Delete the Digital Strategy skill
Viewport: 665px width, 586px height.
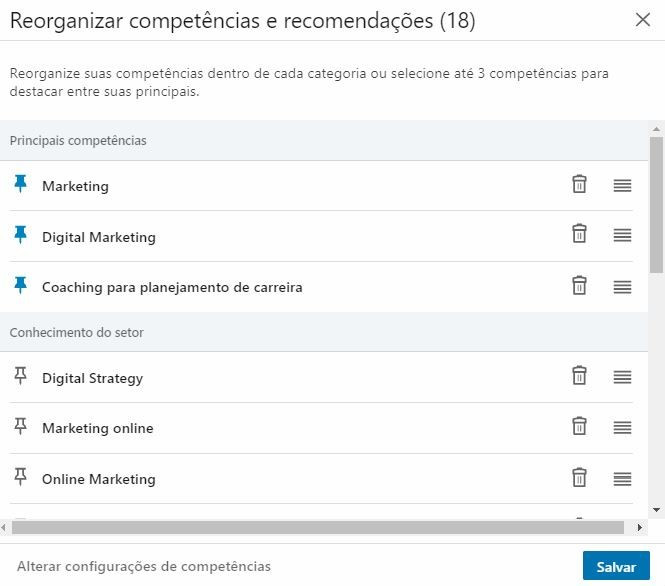[x=579, y=376]
